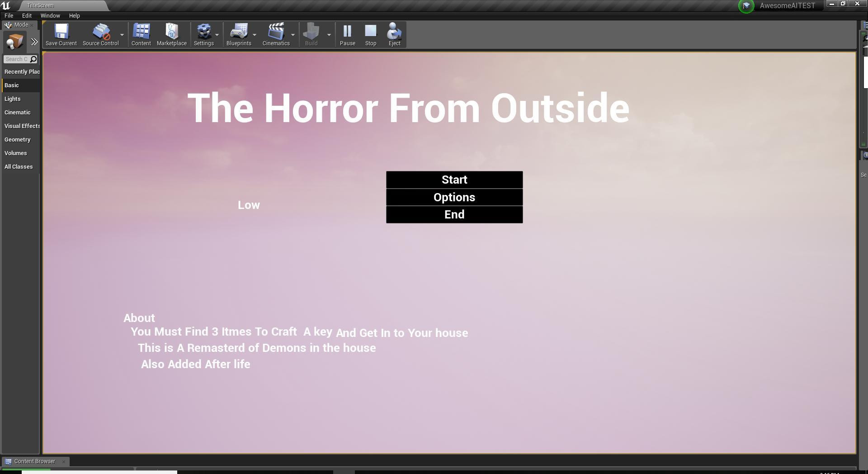Click the Remasterd of Demons text line

point(257,348)
